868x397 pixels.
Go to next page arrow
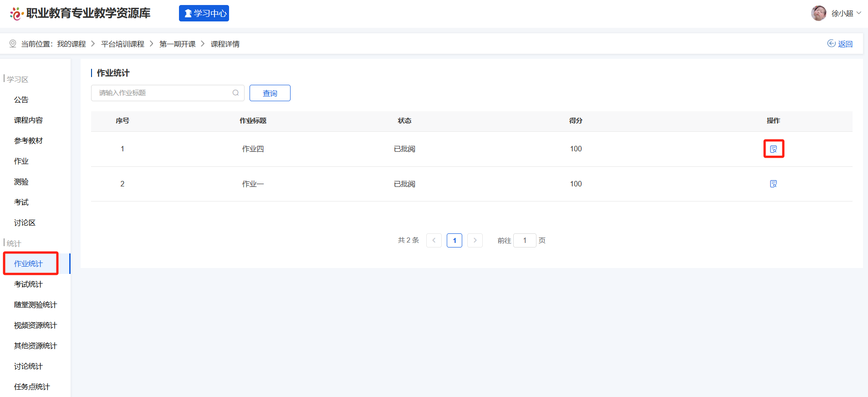(x=475, y=240)
